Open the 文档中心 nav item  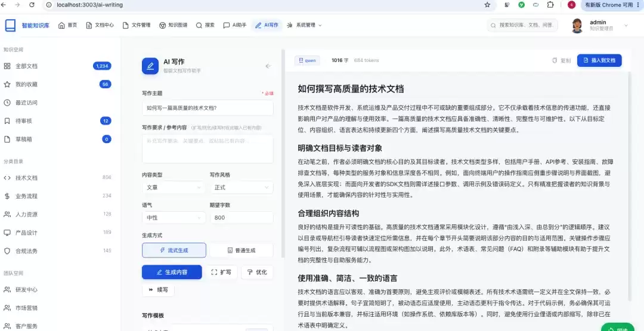tap(100, 25)
